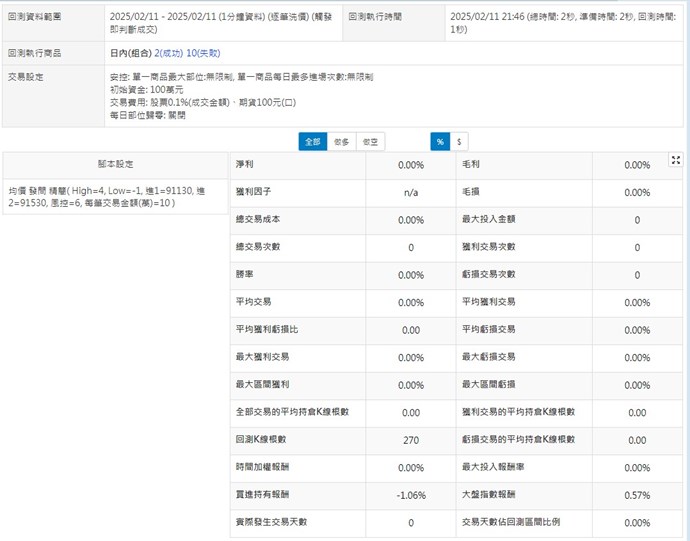Click the 腳本設定 header

[115, 164]
